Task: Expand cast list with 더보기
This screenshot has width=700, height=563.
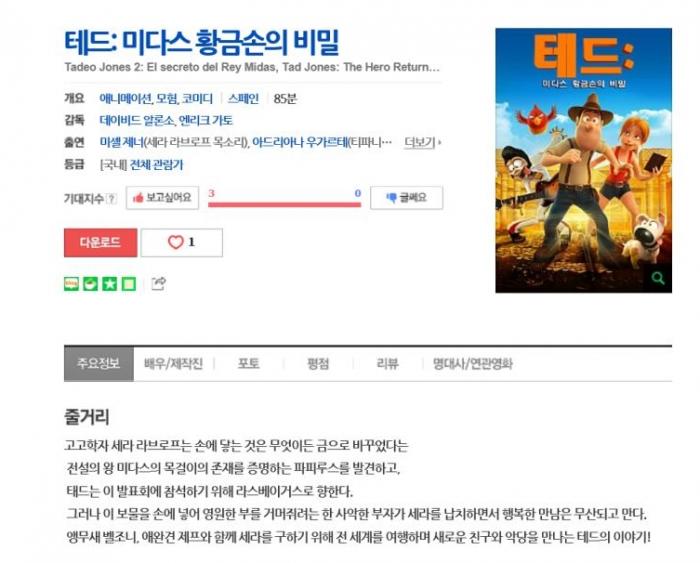Action: tap(422, 142)
